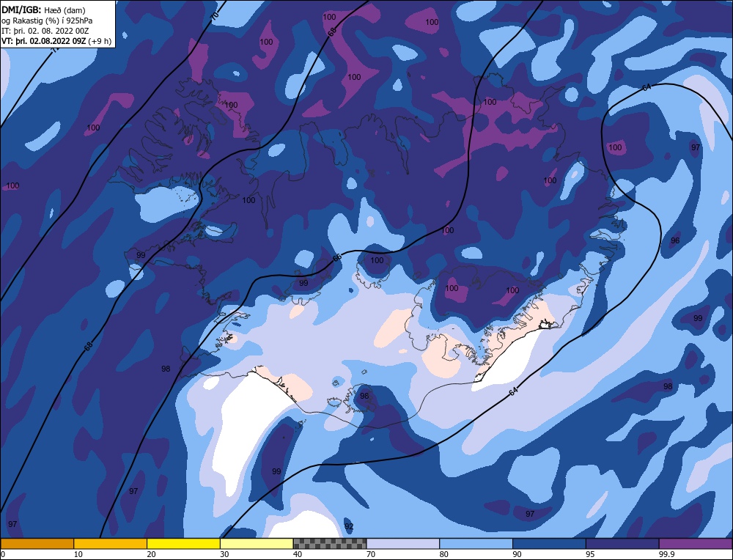
Task: Click the '92' humidity value on map
Action: 349,526
